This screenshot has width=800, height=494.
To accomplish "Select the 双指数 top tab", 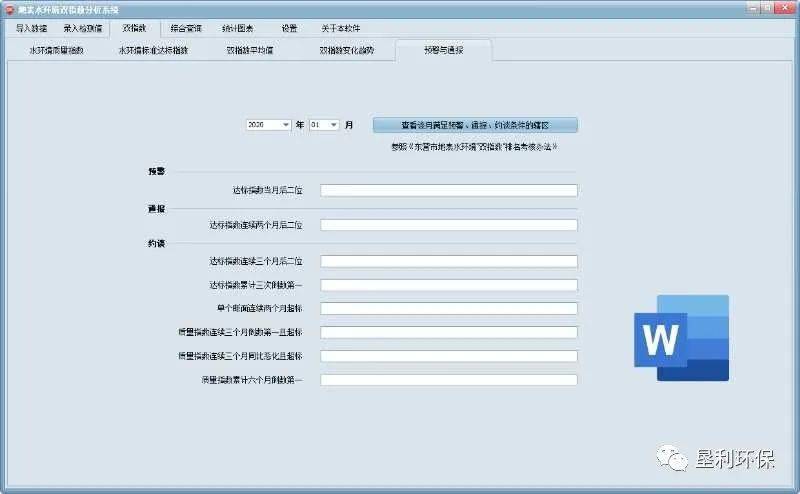I will point(135,29).
